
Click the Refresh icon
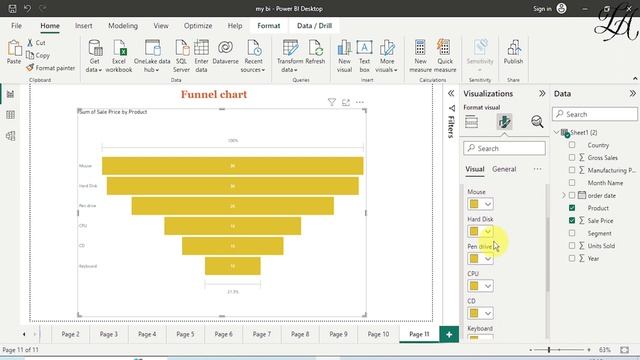click(x=315, y=48)
